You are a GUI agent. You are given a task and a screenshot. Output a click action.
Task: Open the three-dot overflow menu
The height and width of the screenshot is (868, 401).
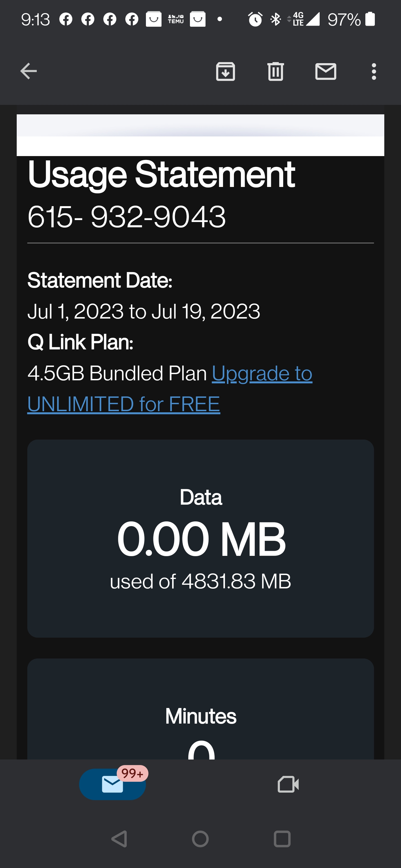[x=374, y=71]
